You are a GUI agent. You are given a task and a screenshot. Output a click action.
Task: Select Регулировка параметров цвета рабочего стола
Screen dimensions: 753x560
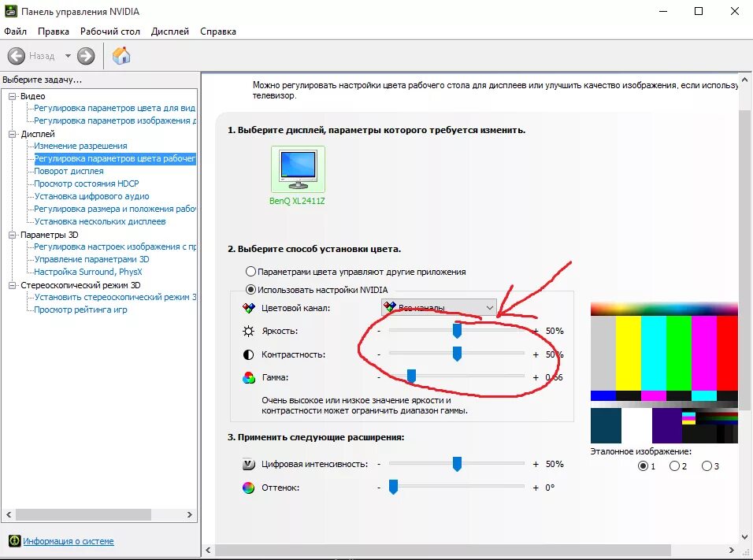pos(115,158)
